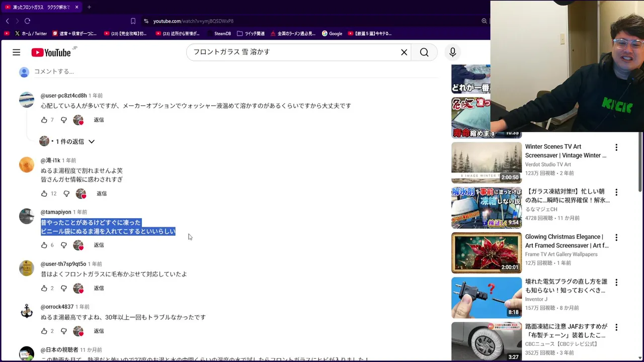Open Winter Scenes TV Art video thumbnail
The width and height of the screenshot is (644, 362).
pyautogui.click(x=487, y=162)
